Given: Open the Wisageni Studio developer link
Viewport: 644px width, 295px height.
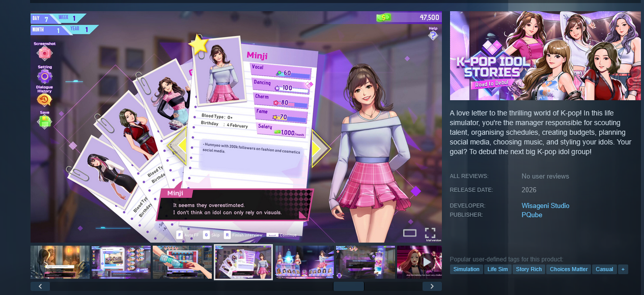Looking at the screenshot, I should [545, 205].
